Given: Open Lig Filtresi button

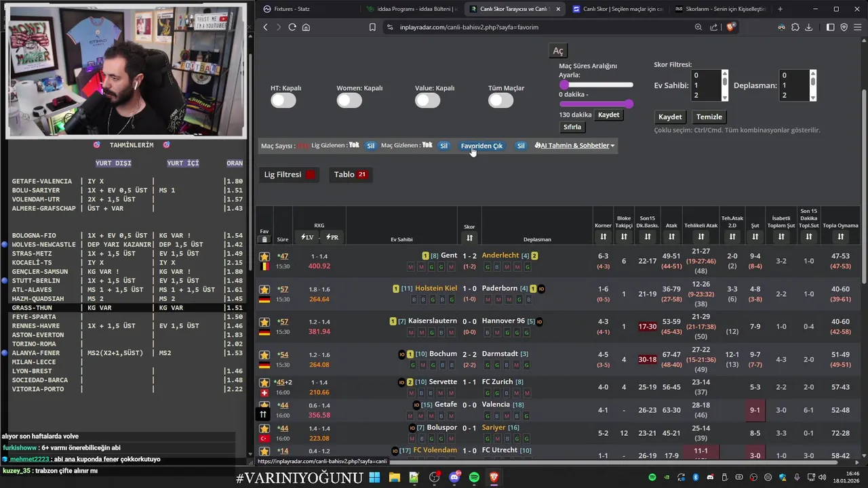Looking at the screenshot, I should [290, 175].
